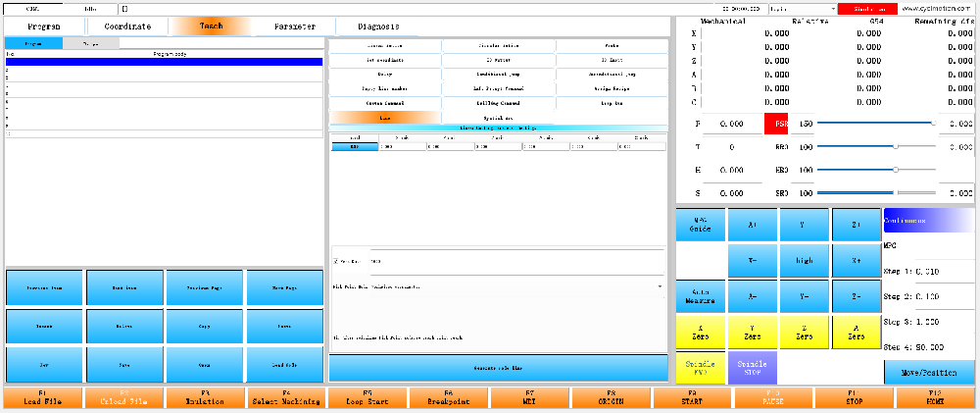Screen dimensions: 980x413
Task: Jog the A+ axis button
Action: (x=753, y=224)
